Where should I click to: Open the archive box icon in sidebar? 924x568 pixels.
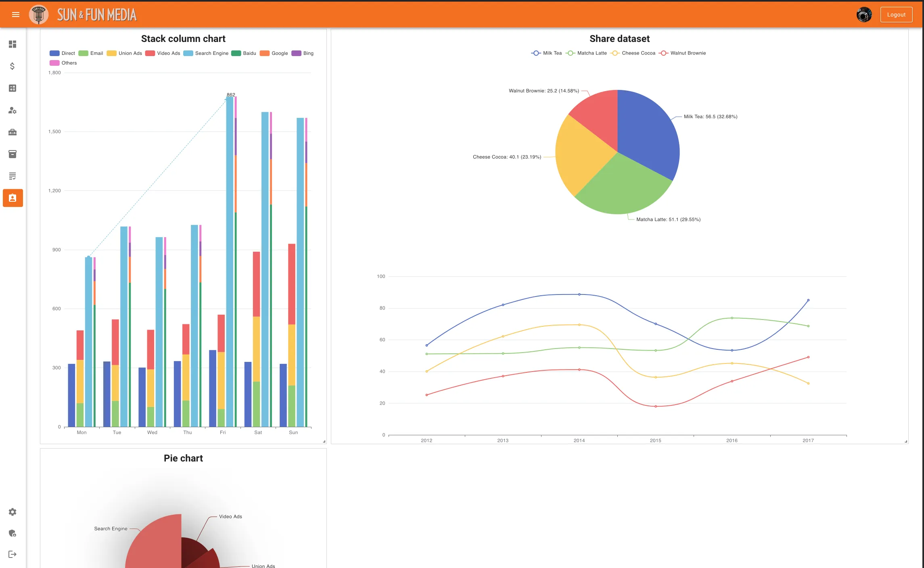(x=13, y=154)
